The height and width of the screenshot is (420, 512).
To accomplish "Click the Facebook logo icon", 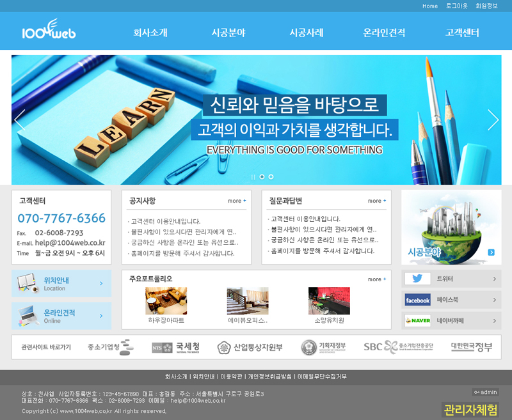I will pos(417,300).
